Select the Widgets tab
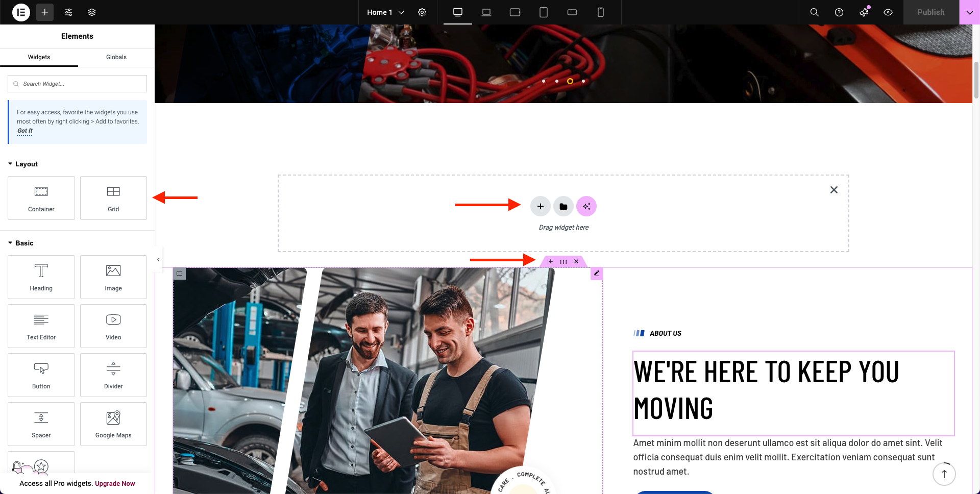The image size is (980, 494). coord(39,57)
